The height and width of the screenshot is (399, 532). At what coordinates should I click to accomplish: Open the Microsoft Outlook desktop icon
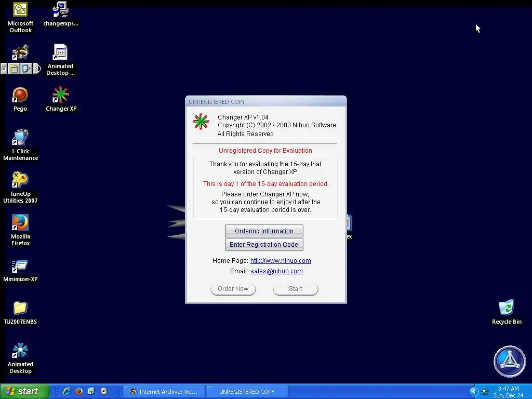click(20, 18)
